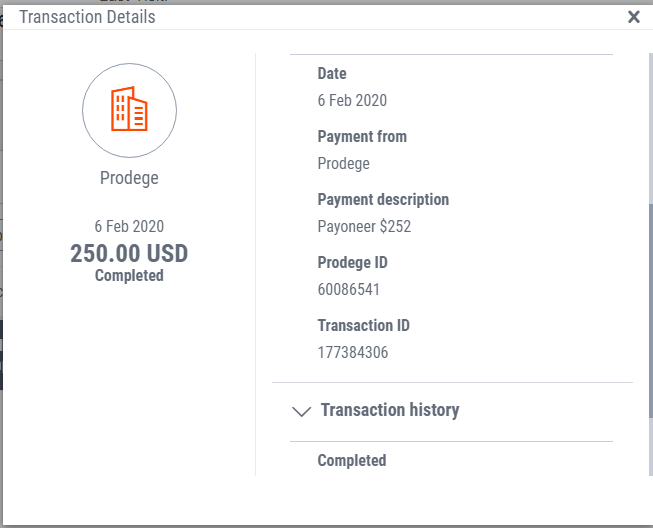Click the vertical scrollbar of details panel
The height and width of the screenshot is (528, 653).
pos(651,310)
